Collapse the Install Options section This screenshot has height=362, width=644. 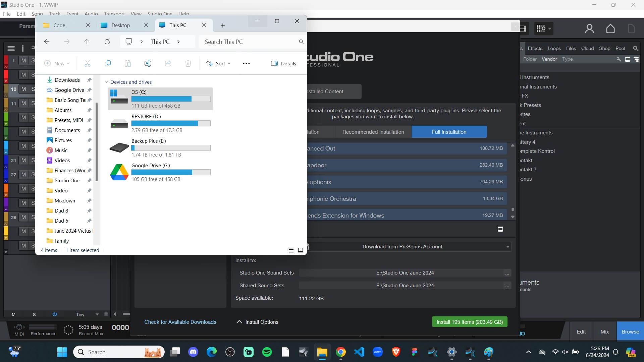coord(258,322)
